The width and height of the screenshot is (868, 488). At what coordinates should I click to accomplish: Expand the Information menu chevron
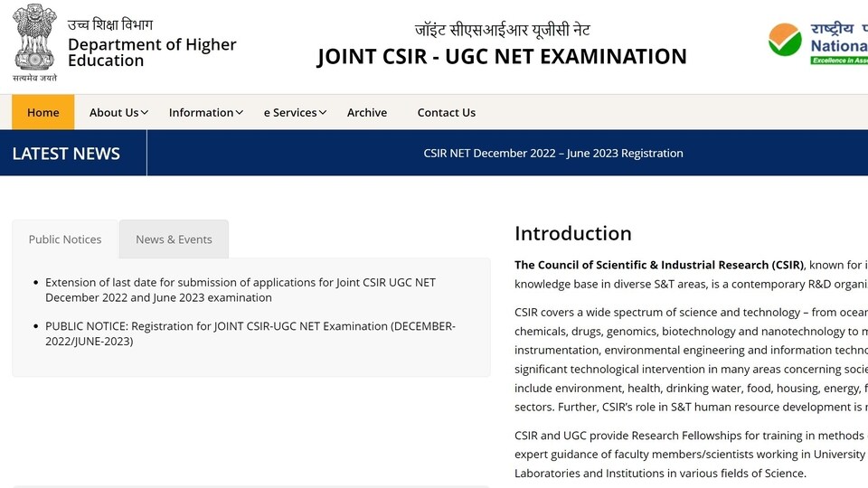pyautogui.click(x=239, y=113)
